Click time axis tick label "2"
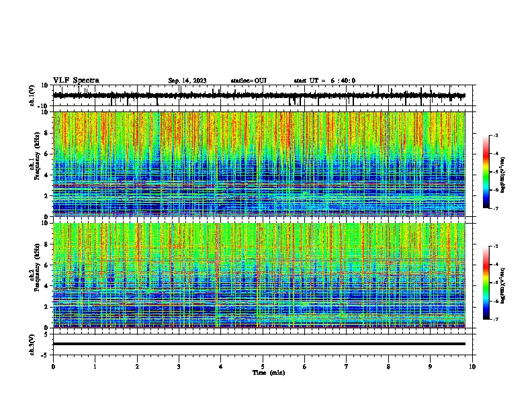 click(x=137, y=367)
